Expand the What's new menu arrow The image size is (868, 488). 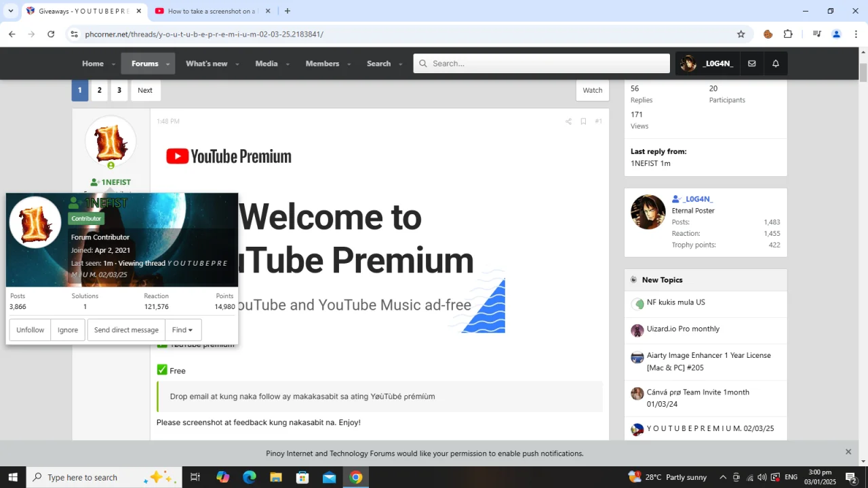click(x=237, y=64)
